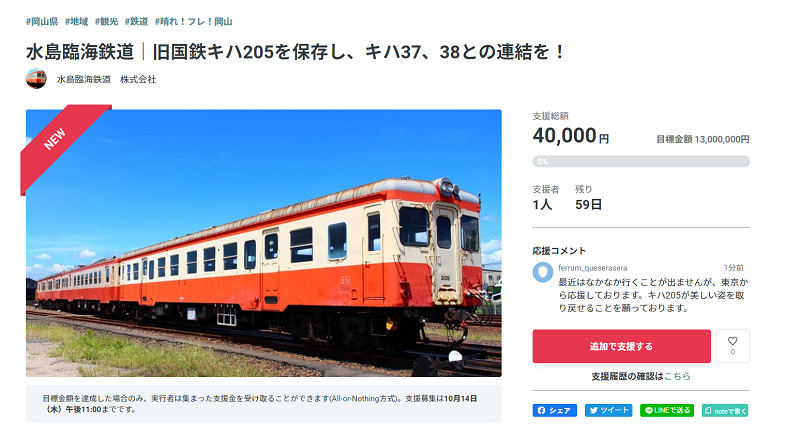Click the funding progress bar
The height and width of the screenshot is (439, 800).
(x=641, y=161)
